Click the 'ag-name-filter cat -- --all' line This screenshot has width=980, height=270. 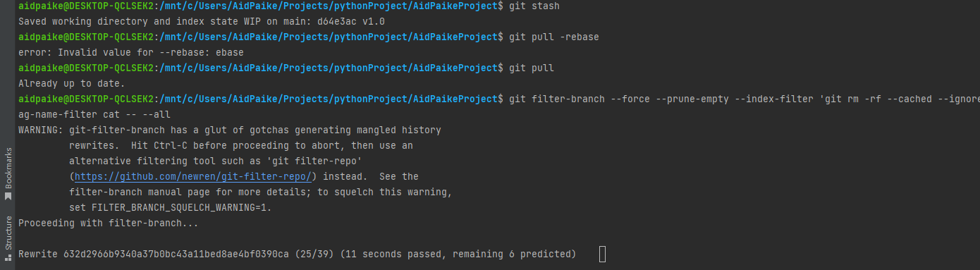[94, 114]
